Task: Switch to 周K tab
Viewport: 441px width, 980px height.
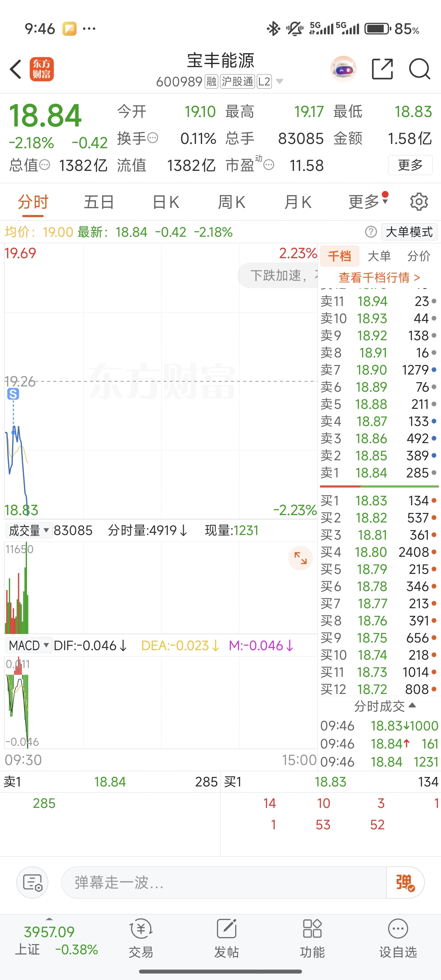Action: tap(232, 202)
